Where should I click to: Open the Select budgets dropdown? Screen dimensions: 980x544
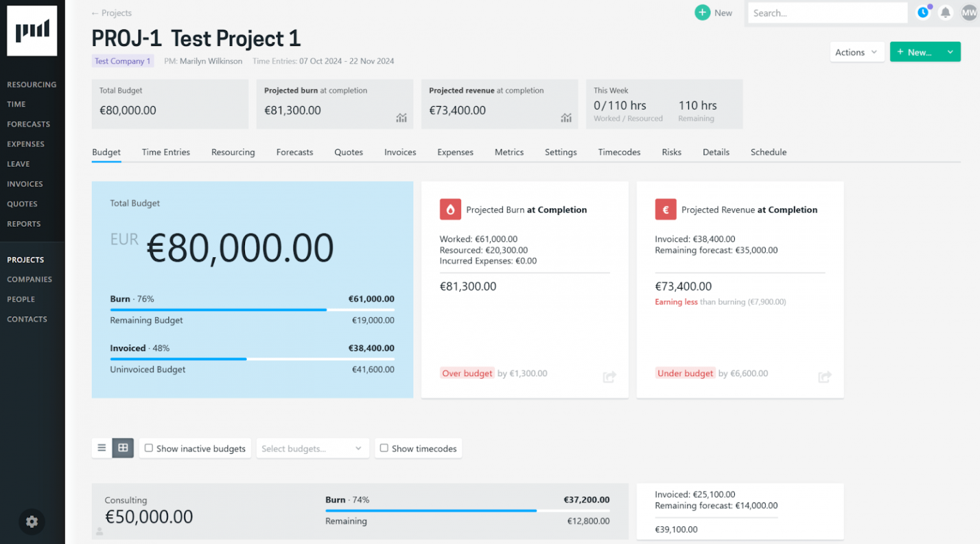(x=312, y=448)
